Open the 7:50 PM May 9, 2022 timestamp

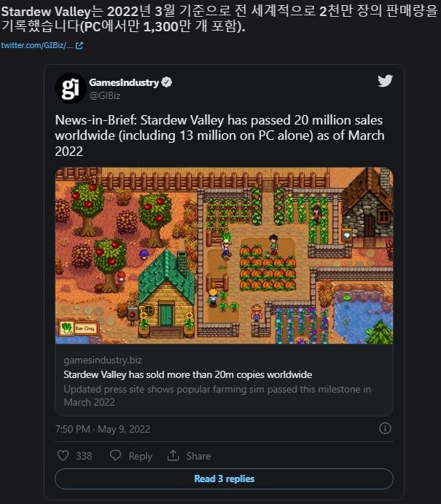(102, 428)
